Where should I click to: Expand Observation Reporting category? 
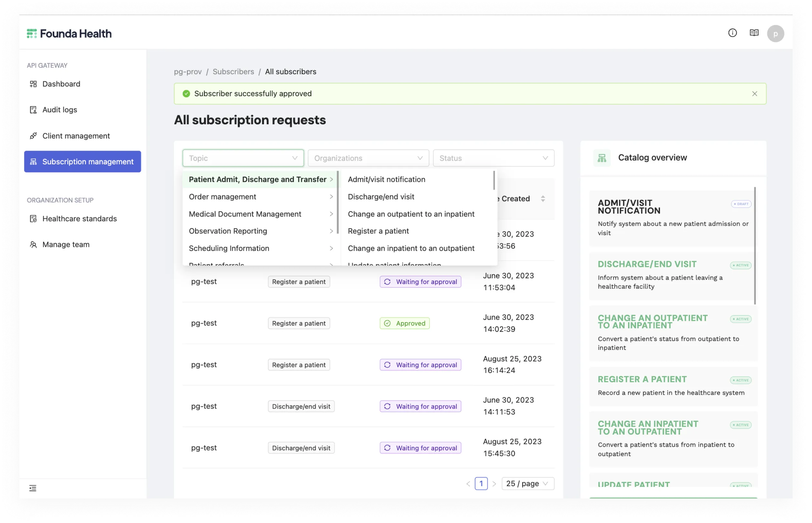pos(260,231)
